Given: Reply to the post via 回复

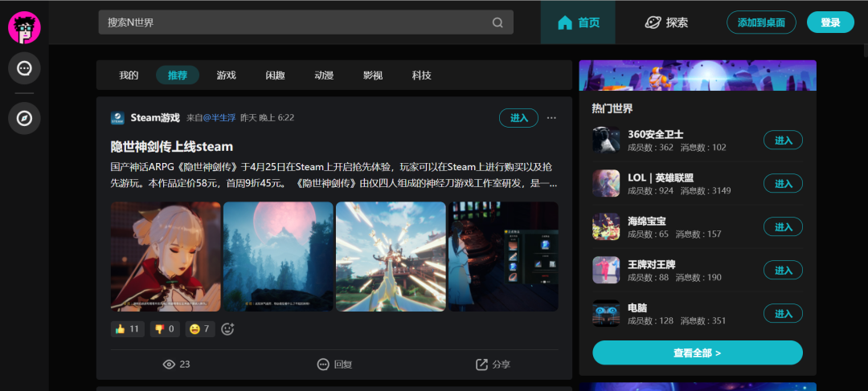Looking at the screenshot, I should click(335, 365).
